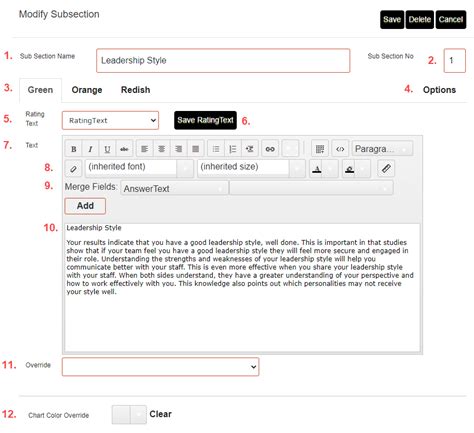Apply strikethrough formatting
This screenshot has width=474, height=433.
(x=124, y=149)
